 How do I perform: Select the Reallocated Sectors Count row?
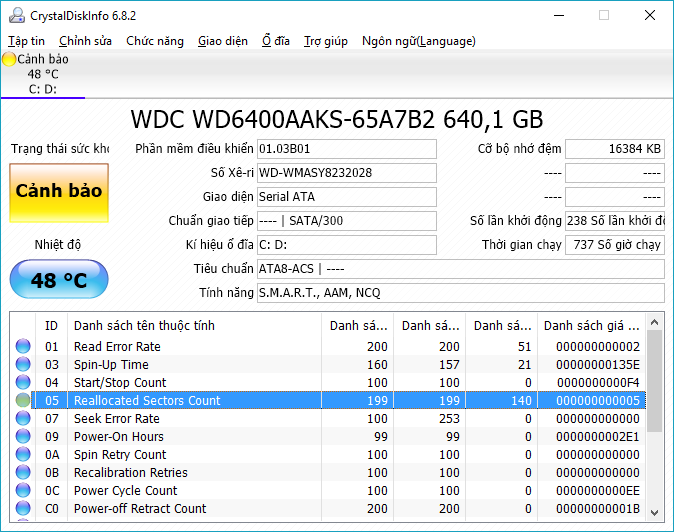328,401
